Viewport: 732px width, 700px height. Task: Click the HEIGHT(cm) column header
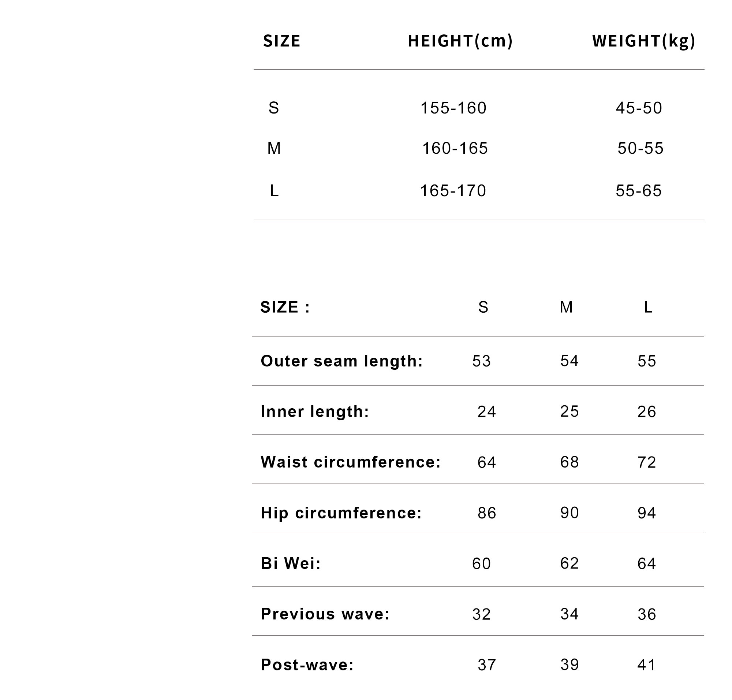460,41
